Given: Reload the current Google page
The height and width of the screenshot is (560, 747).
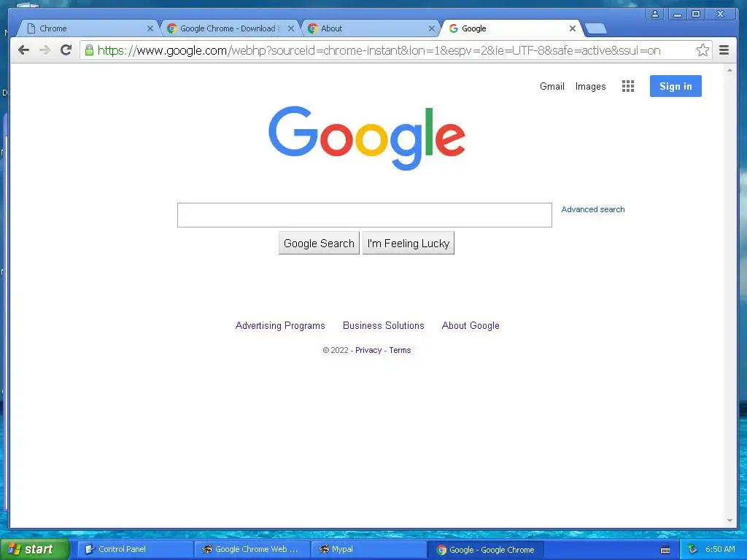Looking at the screenshot, I should 66,50.
